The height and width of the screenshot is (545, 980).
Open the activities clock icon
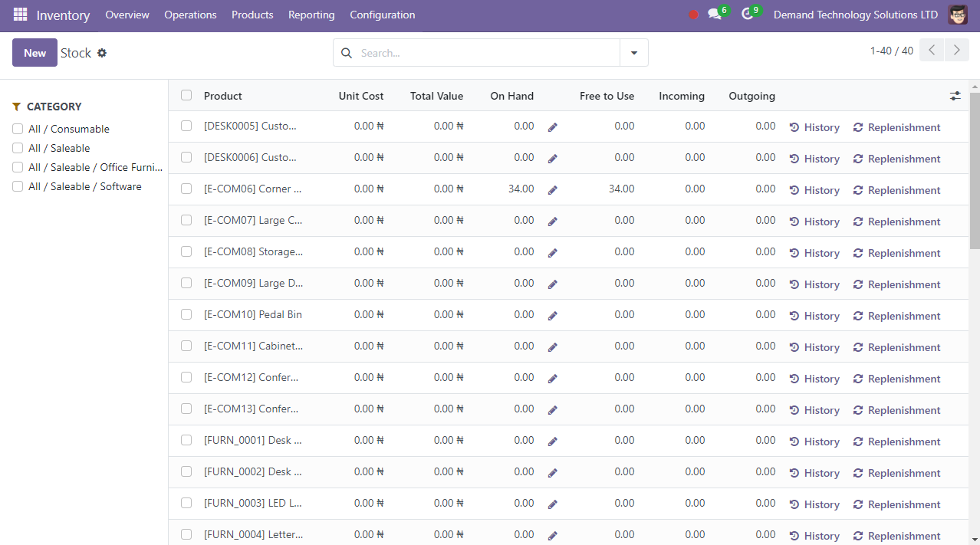[x=748, y=15]
